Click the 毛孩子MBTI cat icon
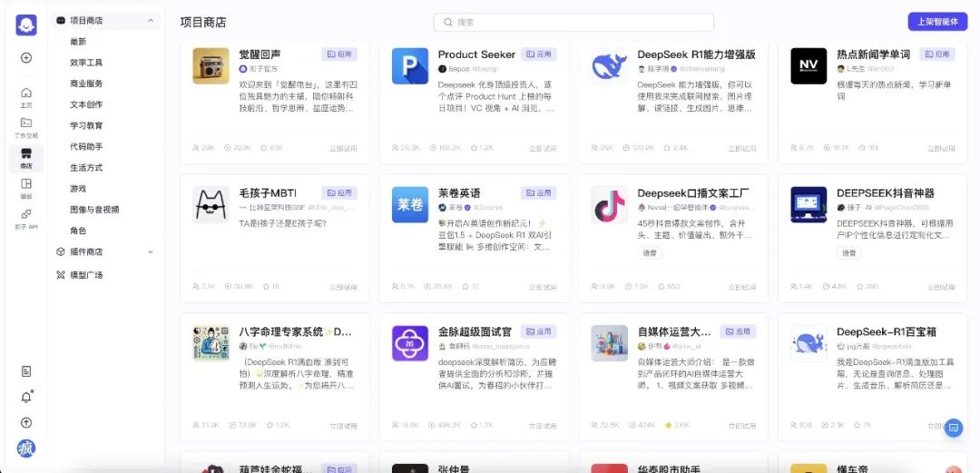 point(211,204)
